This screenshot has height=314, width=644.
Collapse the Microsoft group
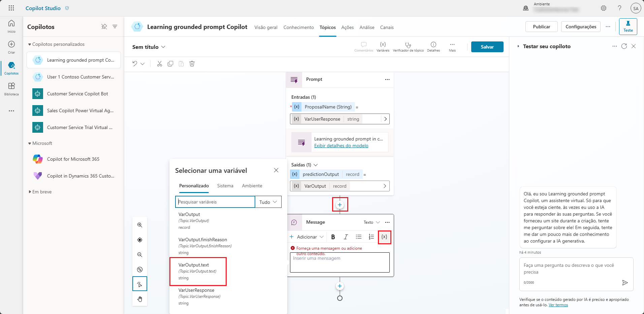click(30, 144)
